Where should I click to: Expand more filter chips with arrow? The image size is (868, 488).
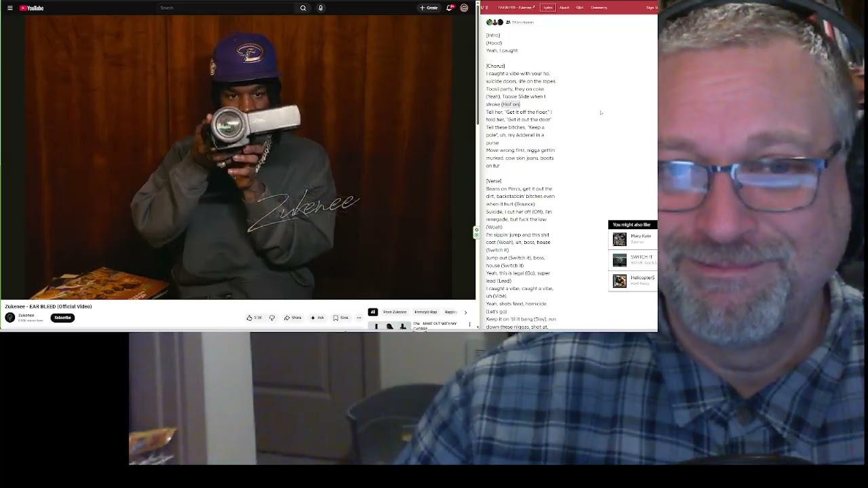tap(465, 312)
